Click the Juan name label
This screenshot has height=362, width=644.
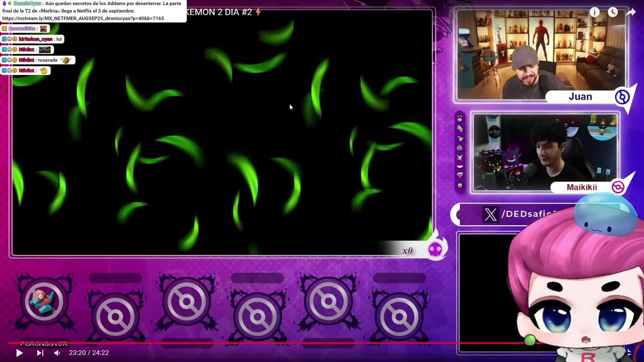(x=580, y=97)
